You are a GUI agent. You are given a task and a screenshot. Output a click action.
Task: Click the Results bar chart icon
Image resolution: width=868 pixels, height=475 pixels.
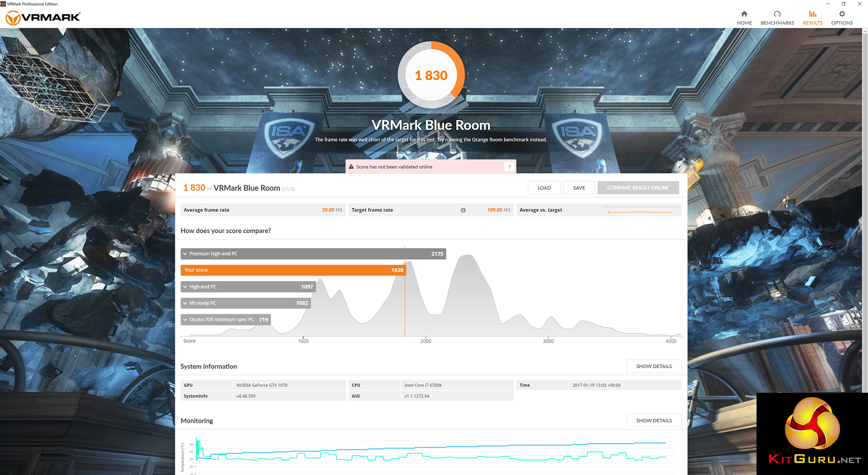[812, 14]
